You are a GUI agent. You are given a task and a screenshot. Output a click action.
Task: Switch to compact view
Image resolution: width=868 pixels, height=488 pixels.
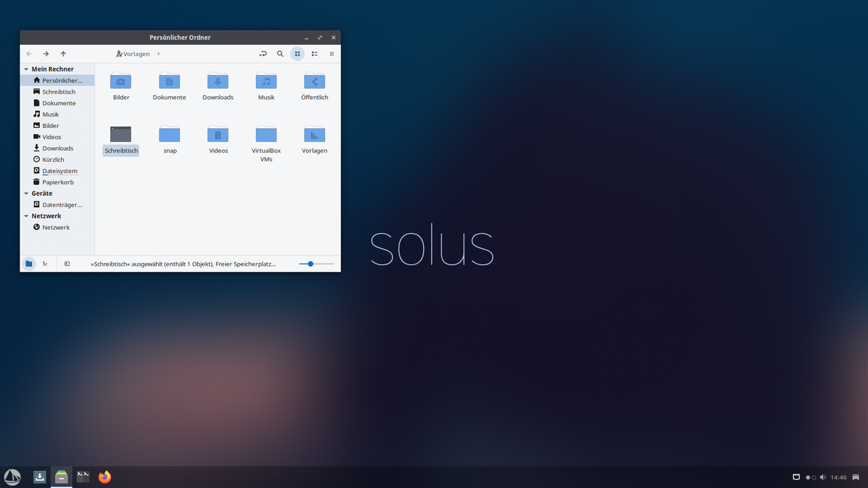(332, 54)
